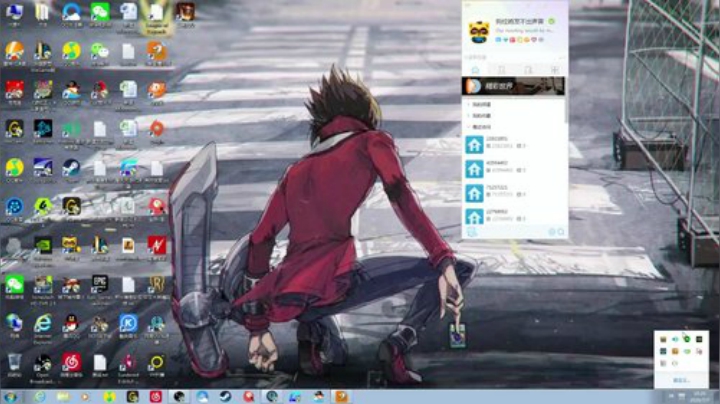Open the settings gear at YY panel bottom
This screenshot has height=404, width=720.
(x=551, y=232)
